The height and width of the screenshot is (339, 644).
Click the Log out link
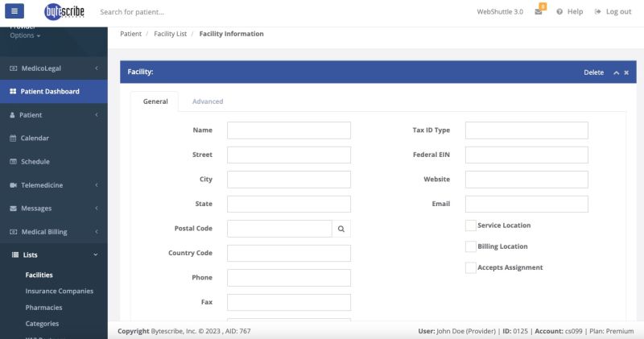coord(613,12)
